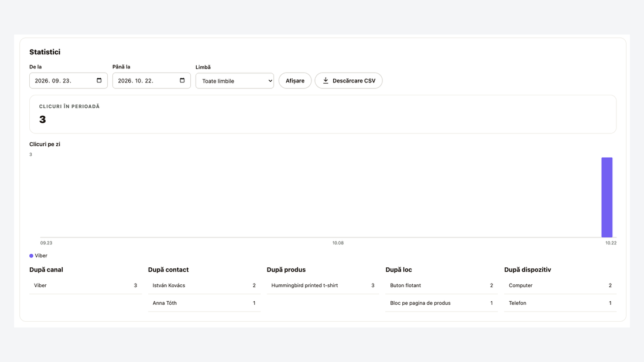The image size is (644, 362).
Task: Click the Viber row under După canal
Action: pyautogui.click(x=85, y=285)
